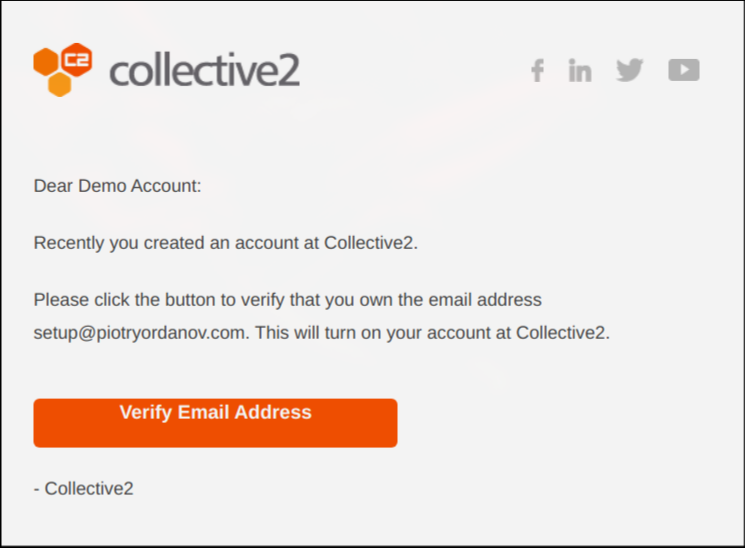
Task: Click the small bottom hexagon of logo
Action: point(60,85)
